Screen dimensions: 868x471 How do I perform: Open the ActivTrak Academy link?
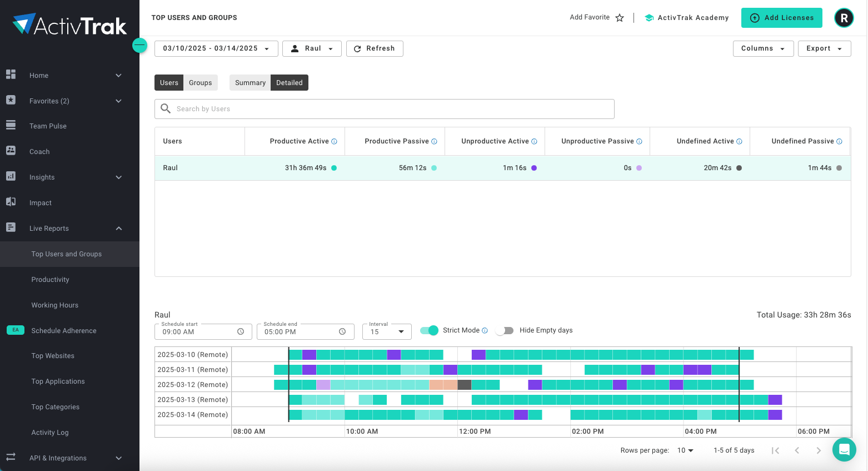tap(687, 18)
